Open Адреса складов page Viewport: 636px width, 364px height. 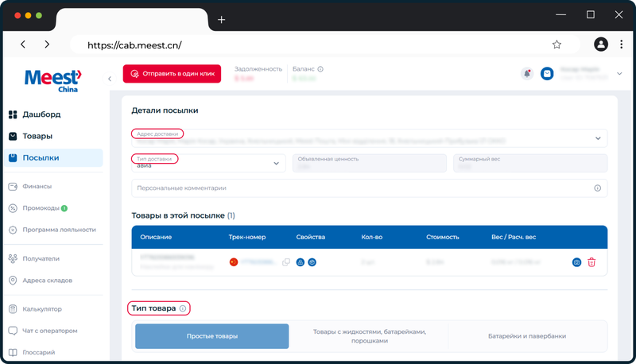[48, 280]
